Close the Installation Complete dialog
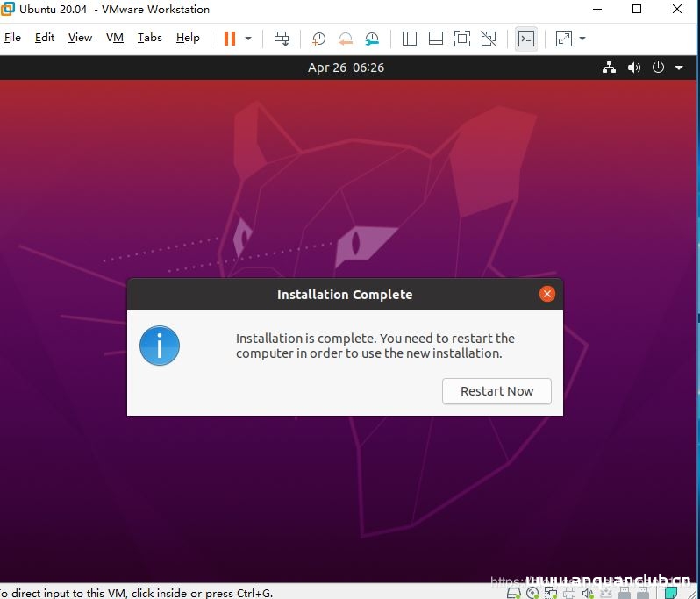700x599 pixels. click(547, 294)
